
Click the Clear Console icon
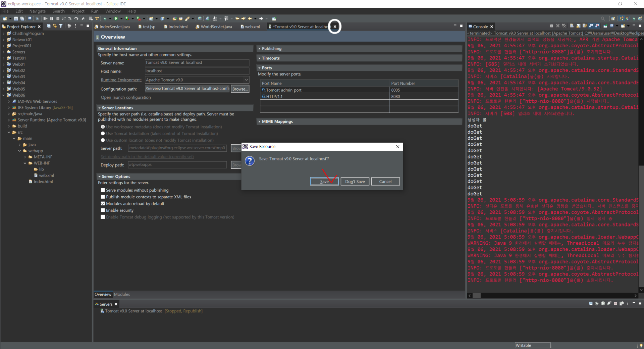572,26
